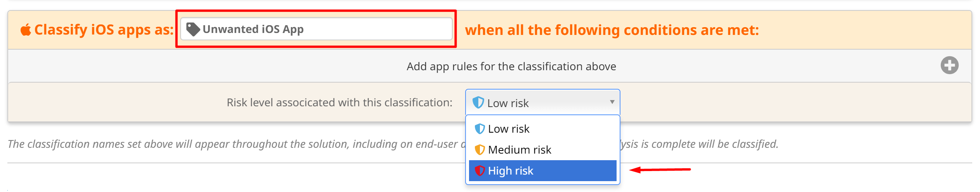Click the tag icon in classification field
This screenshot has width=980, height=192.
pos(193,29)
